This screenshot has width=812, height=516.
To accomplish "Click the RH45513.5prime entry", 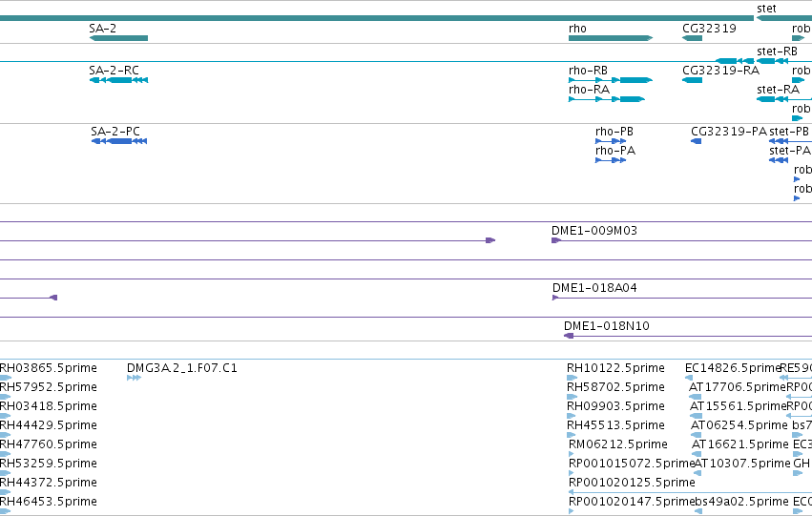I will click(x=615, y=425).
